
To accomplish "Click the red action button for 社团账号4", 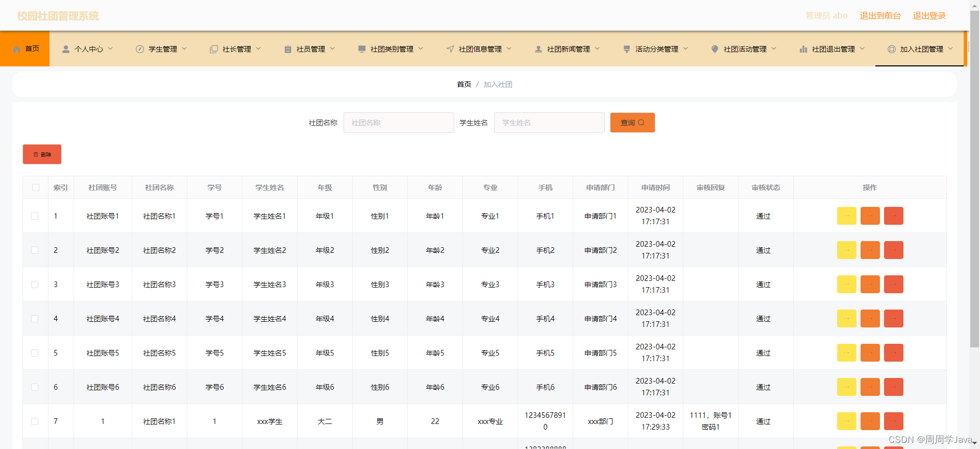I will pos(893,319).
